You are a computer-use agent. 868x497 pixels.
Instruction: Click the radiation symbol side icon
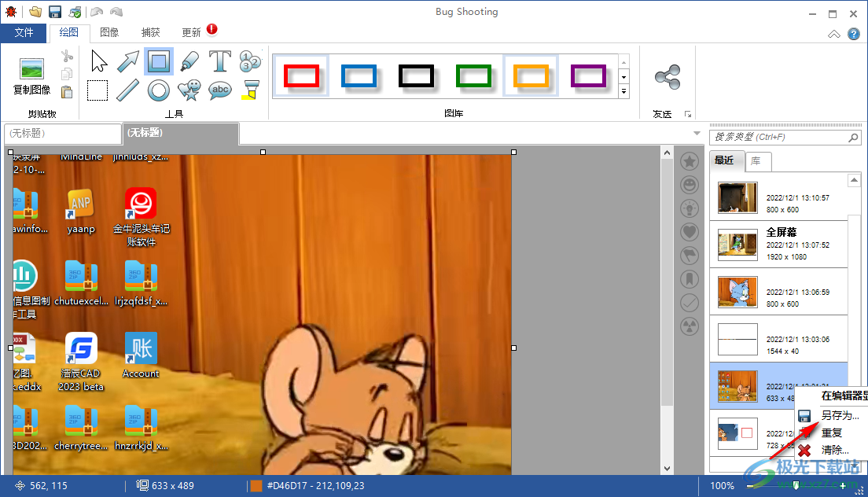[690, 326]
